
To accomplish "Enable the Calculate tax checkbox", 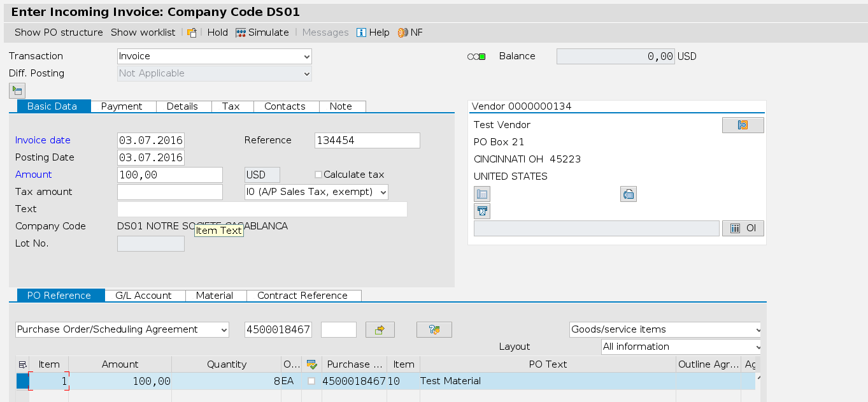I will coord(318,174).
